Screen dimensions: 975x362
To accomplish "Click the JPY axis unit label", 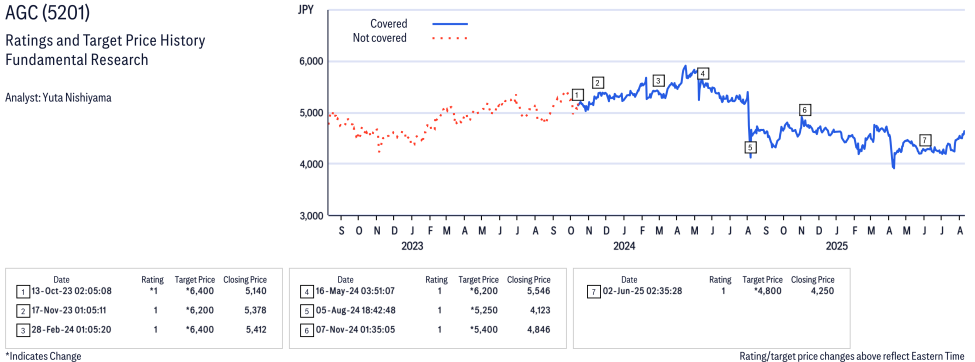I will coord(306,10).
